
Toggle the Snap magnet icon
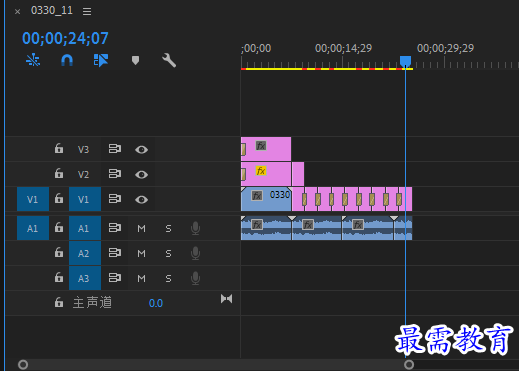click(67, 60)
